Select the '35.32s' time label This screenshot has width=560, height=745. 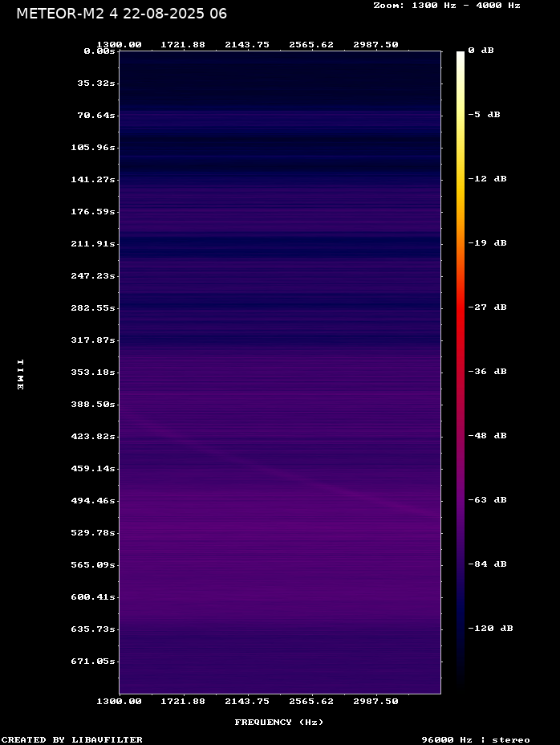click(x=96, y=83)
